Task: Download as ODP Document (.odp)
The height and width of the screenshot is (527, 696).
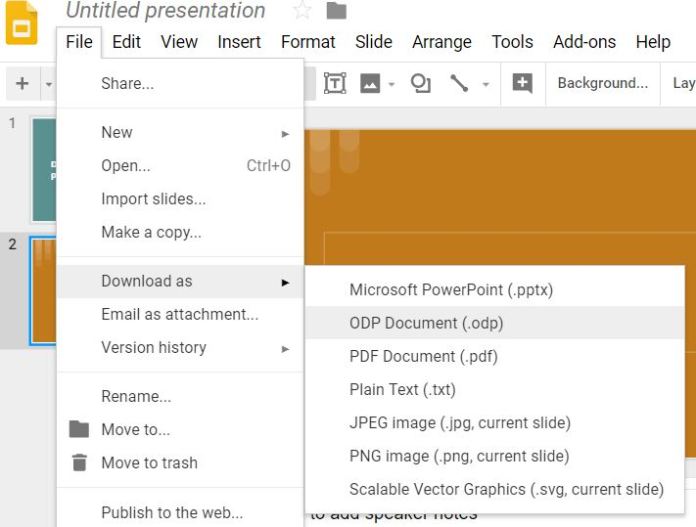Action: tap(495, 323)
